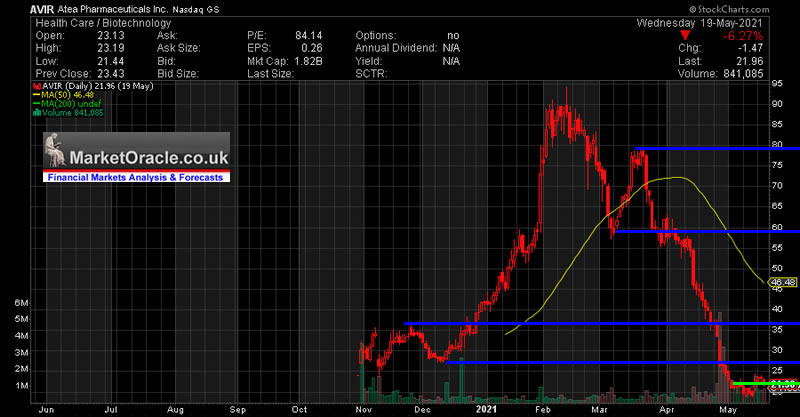Image resolution: width=800 pixels, height=417 pixels.
Task: Click the Atea Pharmaceuticals Inc. company name
Action: (x=113, y=9)
